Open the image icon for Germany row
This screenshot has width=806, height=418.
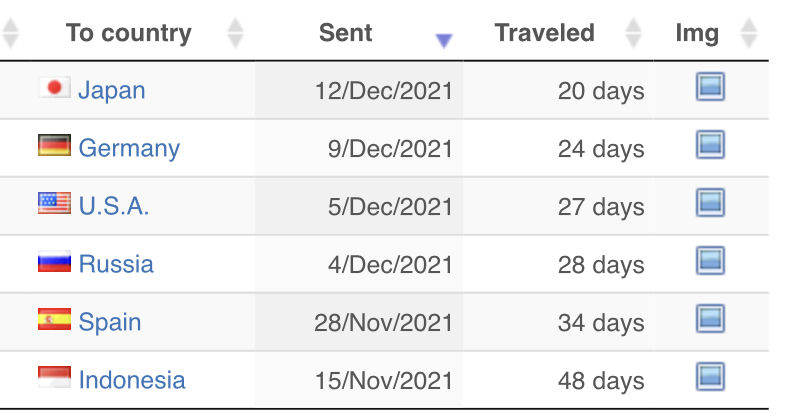pos(710,144)
